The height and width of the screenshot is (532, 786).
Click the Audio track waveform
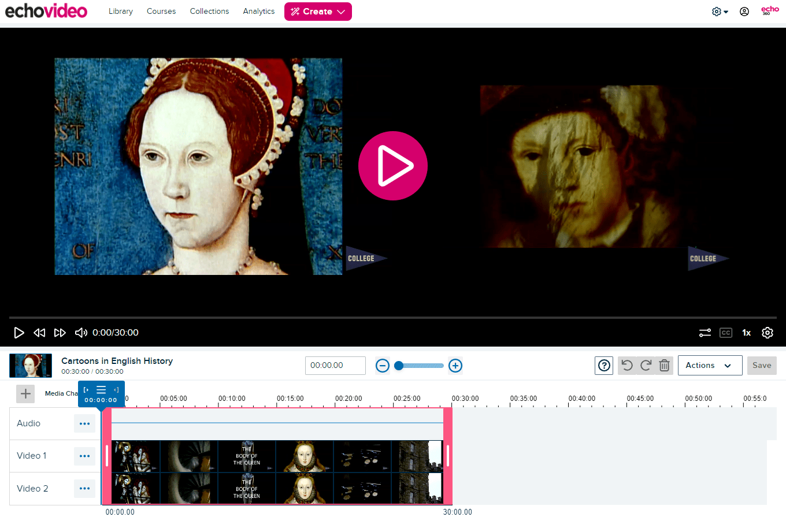(x=277, y=423)
